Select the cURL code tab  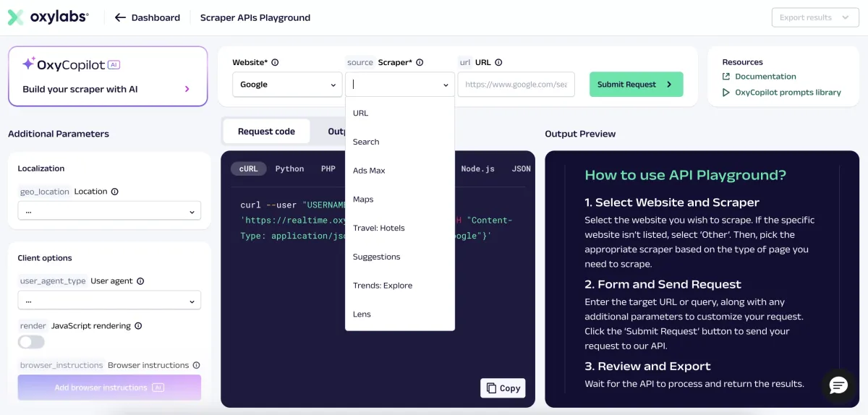coord(248,168)
